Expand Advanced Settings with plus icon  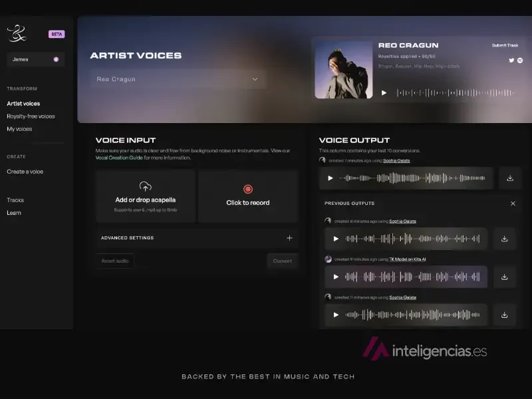click(x=289, y=238)
